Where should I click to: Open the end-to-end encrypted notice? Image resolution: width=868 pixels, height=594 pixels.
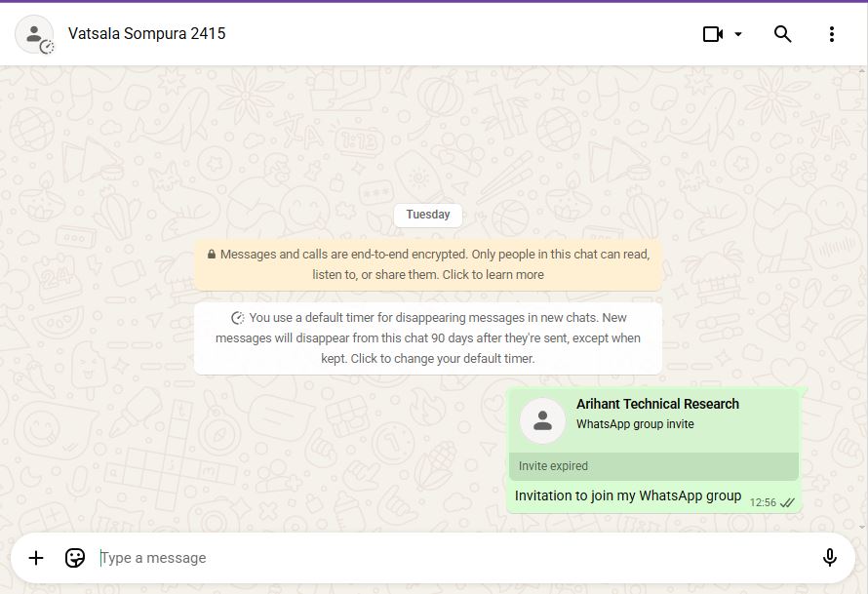(428, 264)
